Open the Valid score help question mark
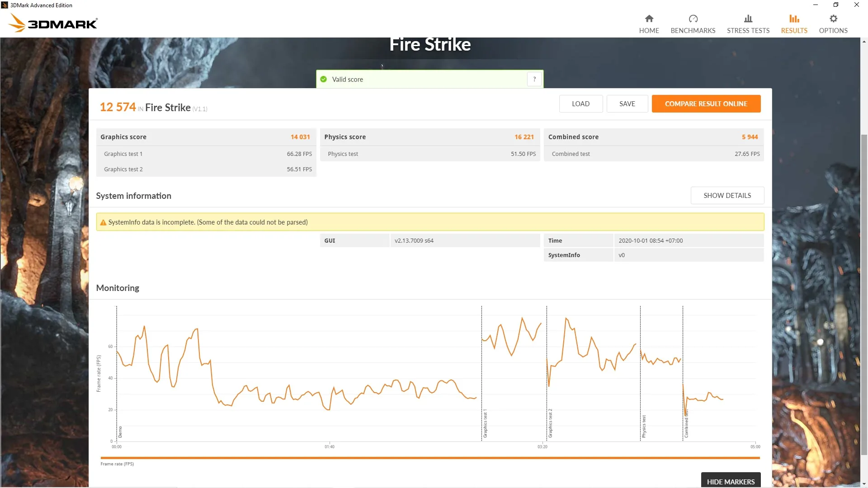The height and width of the screenshot is (488, 868). tap(534, 79)
